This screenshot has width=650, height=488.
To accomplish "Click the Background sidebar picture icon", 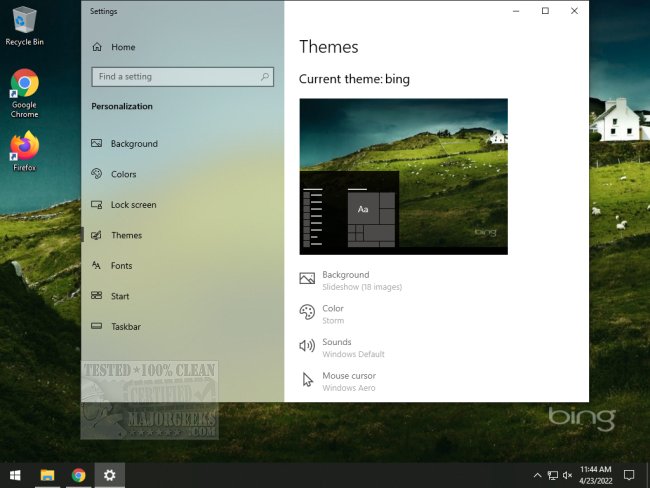I will click(x=97, y=143).
